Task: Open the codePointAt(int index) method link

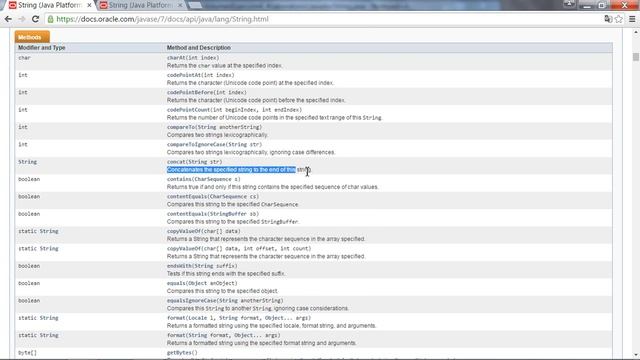Action: pyautogui.click(x=200, y=75)
